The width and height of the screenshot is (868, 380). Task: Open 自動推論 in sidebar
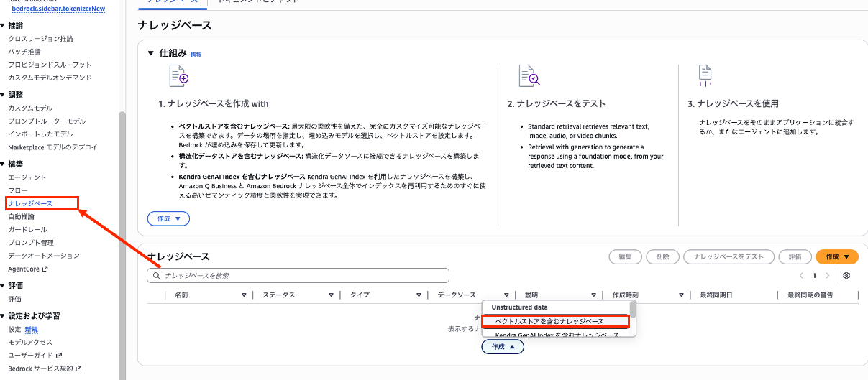[x=21, y=216]
